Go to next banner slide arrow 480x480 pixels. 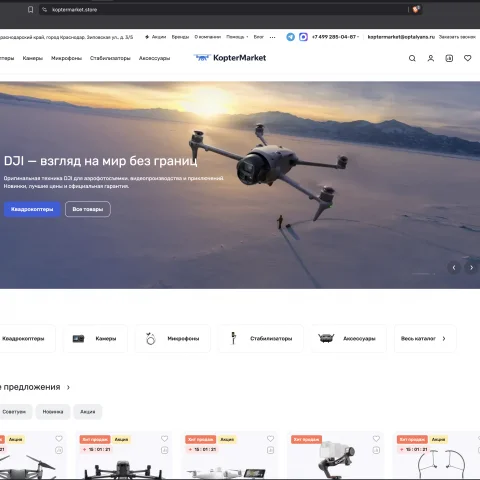coord(471,267)
